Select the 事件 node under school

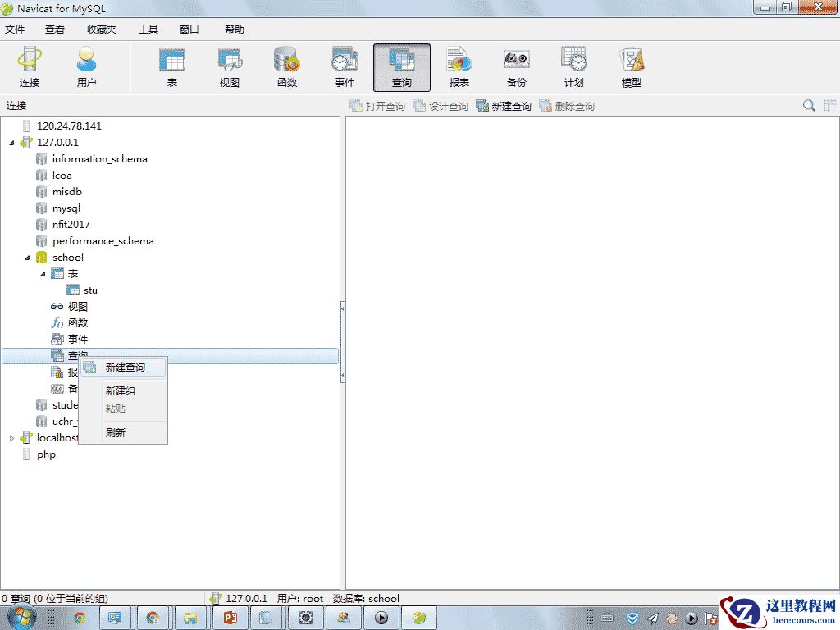click(78, 339)
